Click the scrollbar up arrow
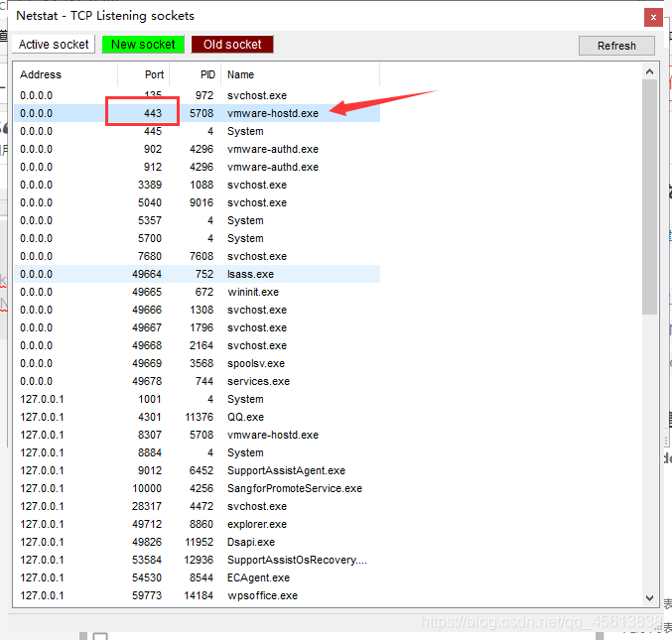Screen dimensions: 672x640 [x=649, y=72]
